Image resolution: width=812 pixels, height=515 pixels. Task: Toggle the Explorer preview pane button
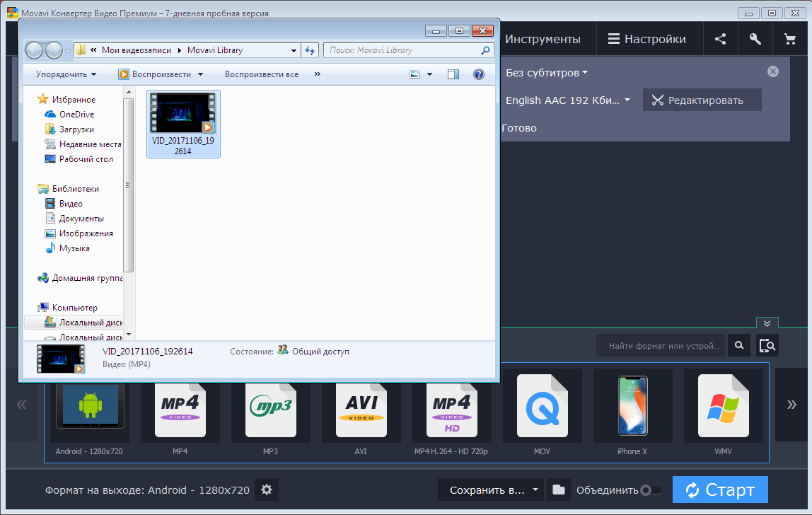tap(453, 74)
